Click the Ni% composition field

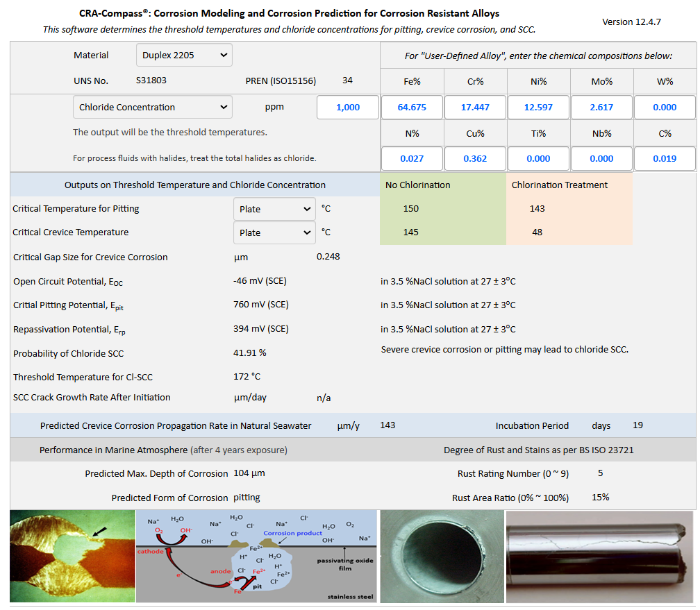538,107
